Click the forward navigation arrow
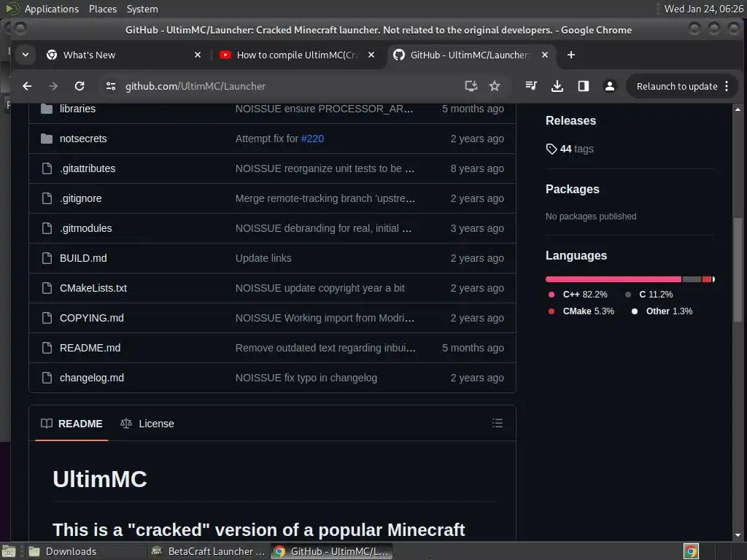Image resolution: width=747 pixels, height=560 pixels. [x=53, y=86]
